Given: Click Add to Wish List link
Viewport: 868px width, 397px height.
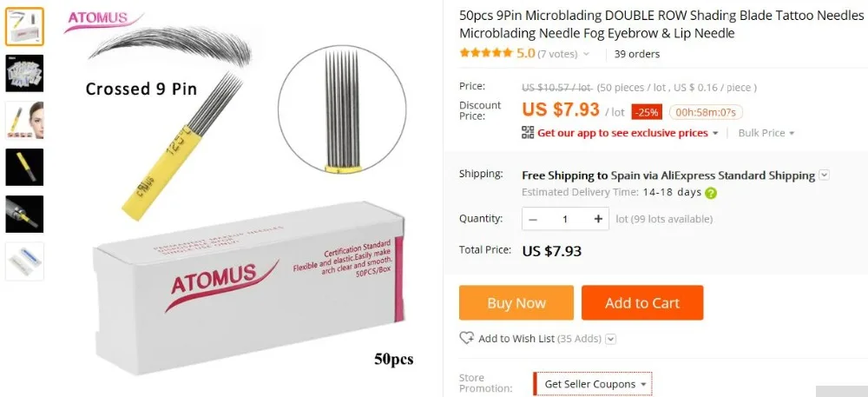Looking at the screenshot, I should (x=516, y=338).
